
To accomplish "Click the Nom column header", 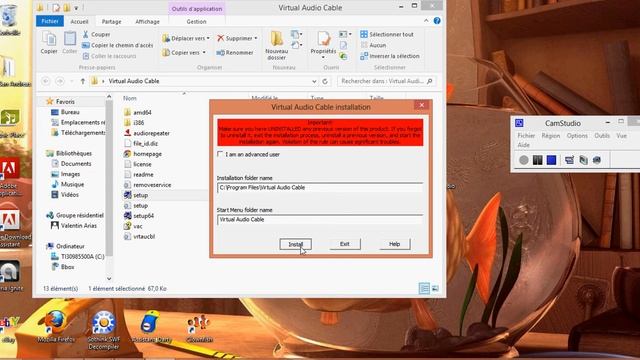I will 130,98.
